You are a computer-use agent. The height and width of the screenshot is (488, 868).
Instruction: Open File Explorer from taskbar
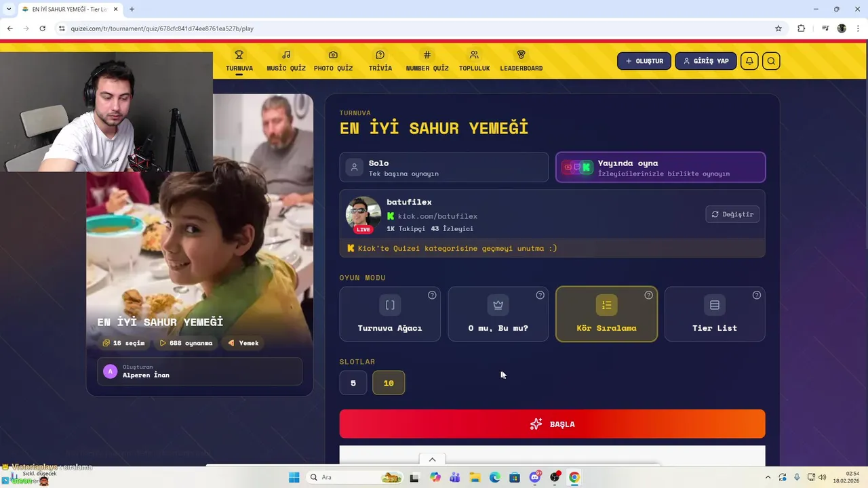(475, 477)
